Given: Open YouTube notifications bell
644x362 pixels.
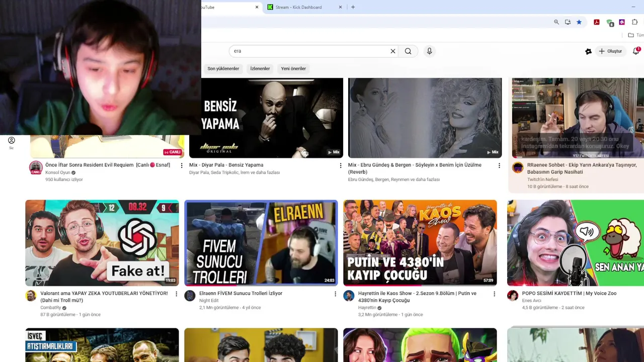Looking at the screenshot, I should 636,51.
